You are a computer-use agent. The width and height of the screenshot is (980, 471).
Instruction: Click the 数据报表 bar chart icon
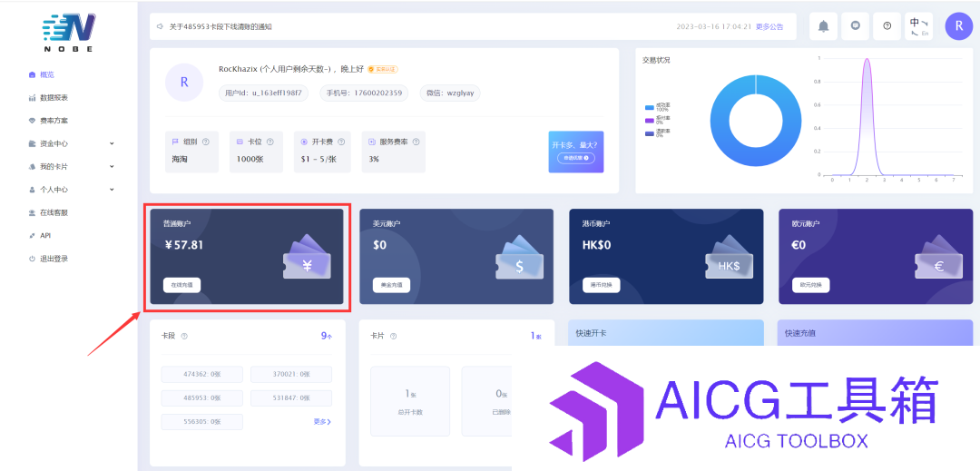coord(32,97)
